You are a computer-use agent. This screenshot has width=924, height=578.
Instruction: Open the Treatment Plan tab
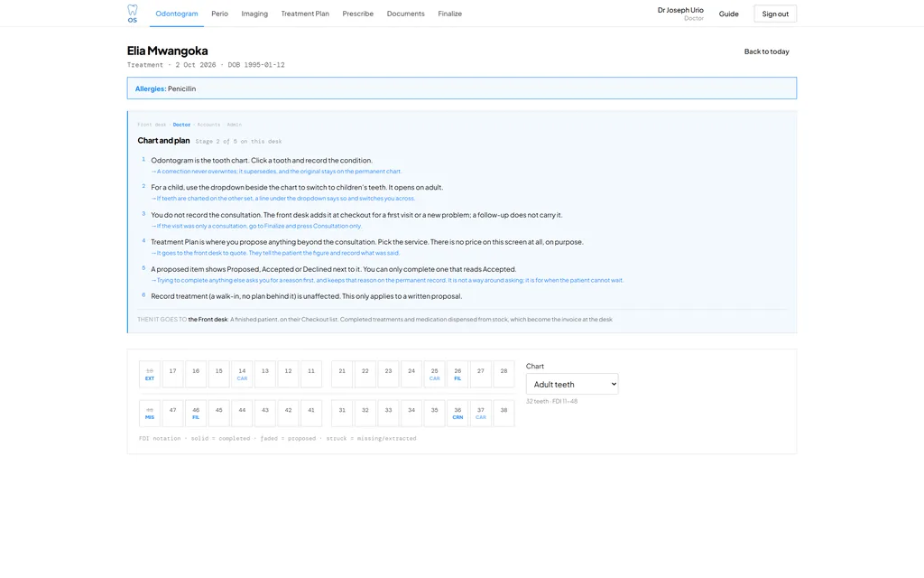[x=305, y=14]
